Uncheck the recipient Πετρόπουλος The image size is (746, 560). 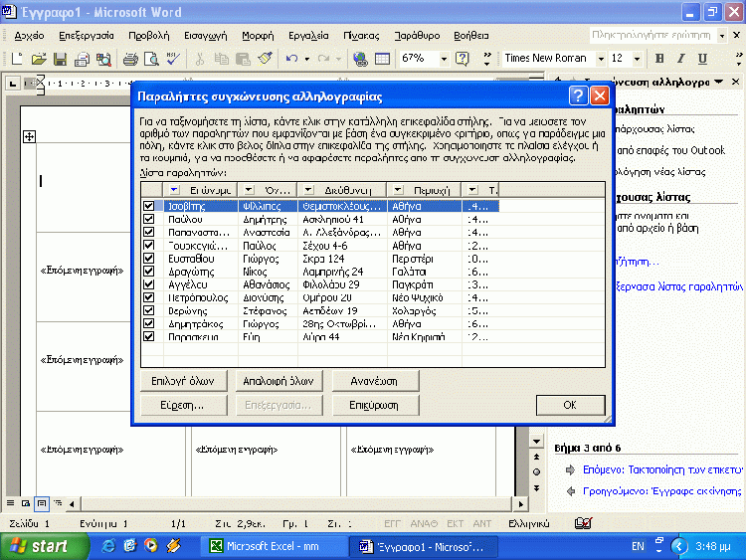click(x=149, y=297)
